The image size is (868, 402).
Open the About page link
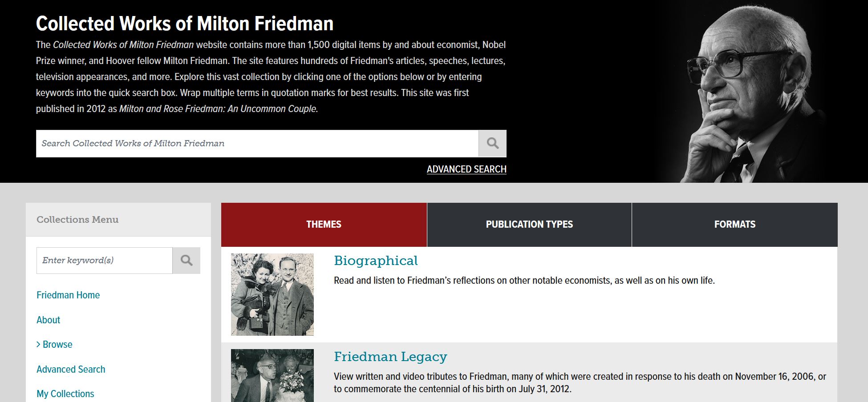click(x=48, y=320)
